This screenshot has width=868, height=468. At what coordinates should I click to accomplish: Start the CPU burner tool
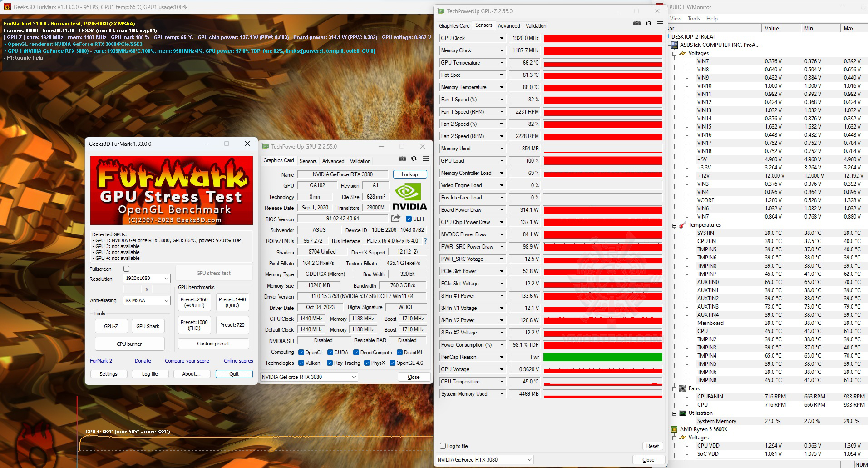pos(129,344)
